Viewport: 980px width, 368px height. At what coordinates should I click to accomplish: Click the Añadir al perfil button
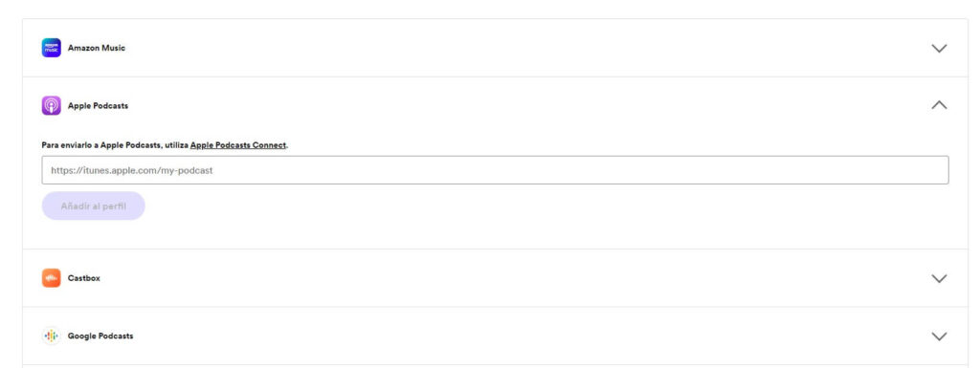click(93, 206)
